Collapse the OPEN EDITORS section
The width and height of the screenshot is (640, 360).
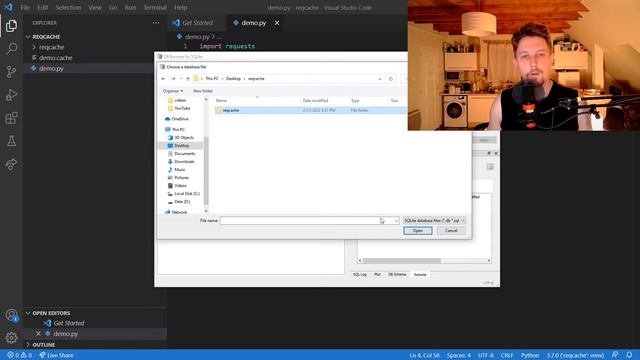tap(28, 313)
